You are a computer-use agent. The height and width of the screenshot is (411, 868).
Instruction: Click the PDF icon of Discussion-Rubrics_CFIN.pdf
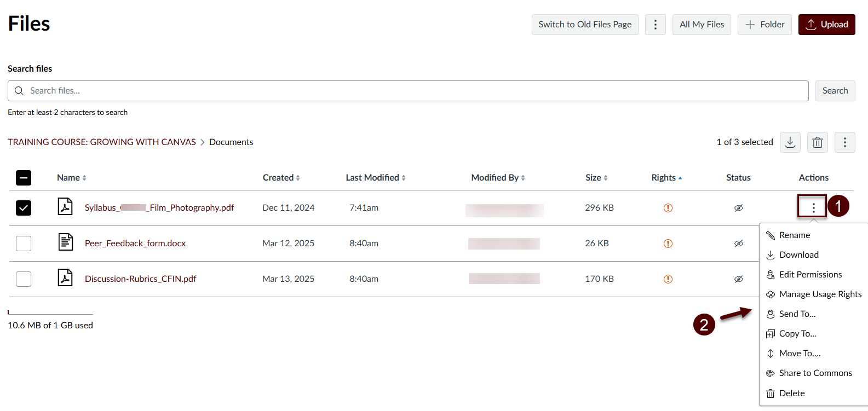point(65,278)
